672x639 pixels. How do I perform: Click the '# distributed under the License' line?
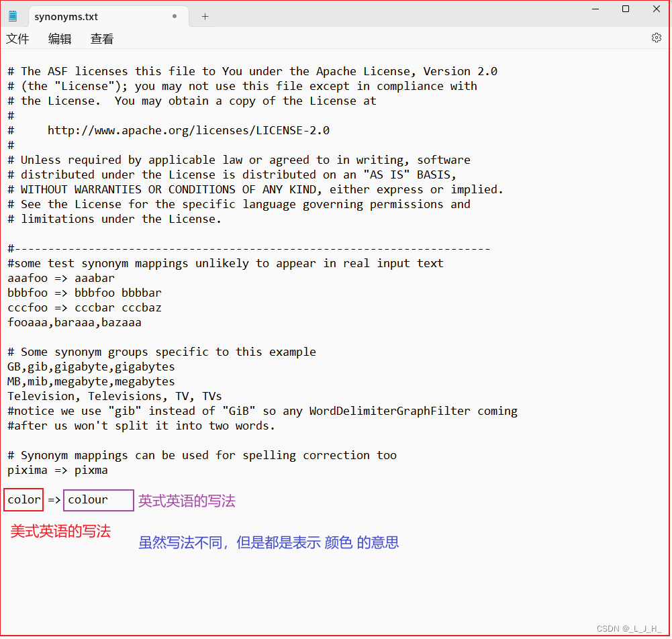232,175
